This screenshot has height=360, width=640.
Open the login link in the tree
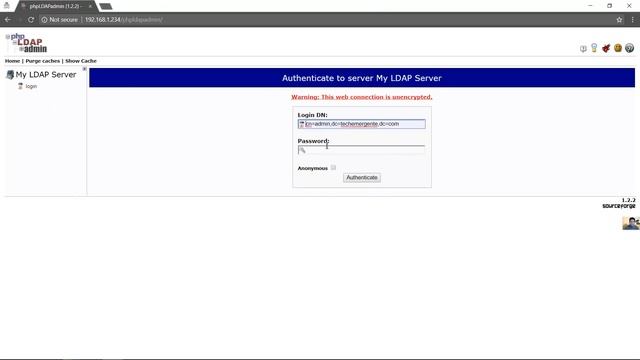pyautogui.click(x=31, y=87)
